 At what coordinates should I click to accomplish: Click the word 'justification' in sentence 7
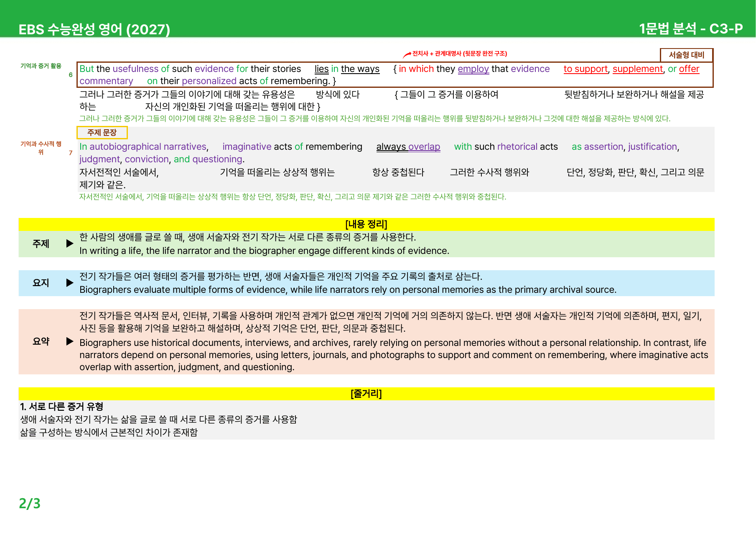pyautogui.click(x=652, y=147)
